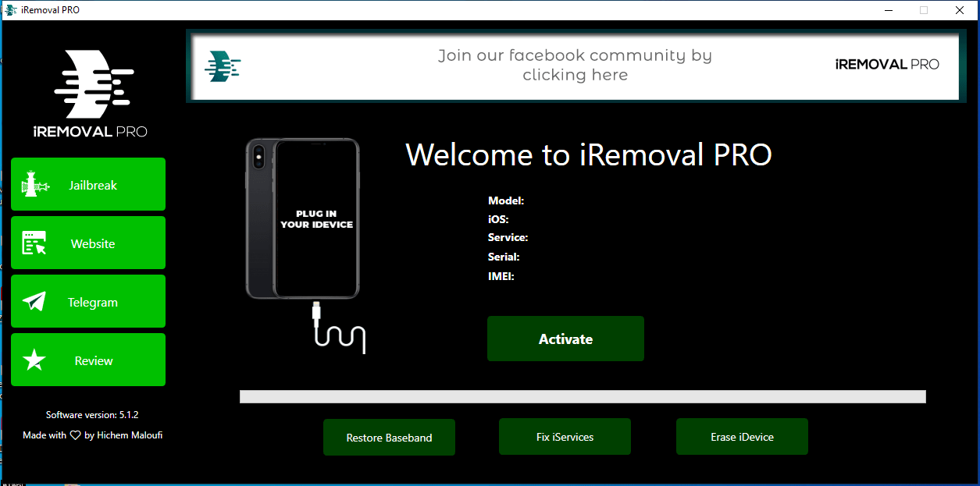Click the Website browser icon
This screenshot has height=486, width=980.
point(34,242)
